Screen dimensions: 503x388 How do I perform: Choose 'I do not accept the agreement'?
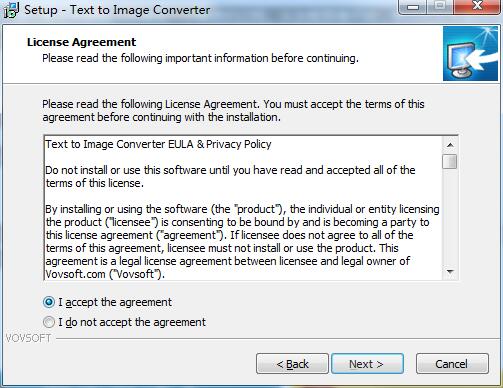[x=49, y=322]
